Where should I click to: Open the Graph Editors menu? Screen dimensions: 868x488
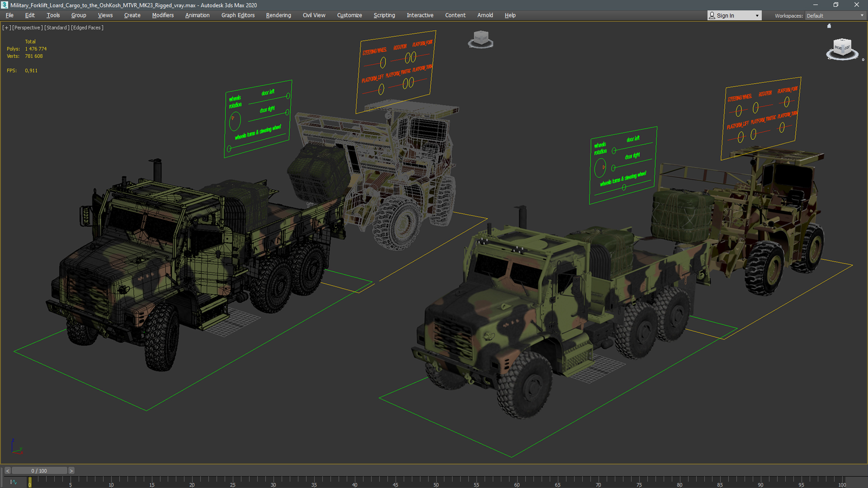point(238,15)
